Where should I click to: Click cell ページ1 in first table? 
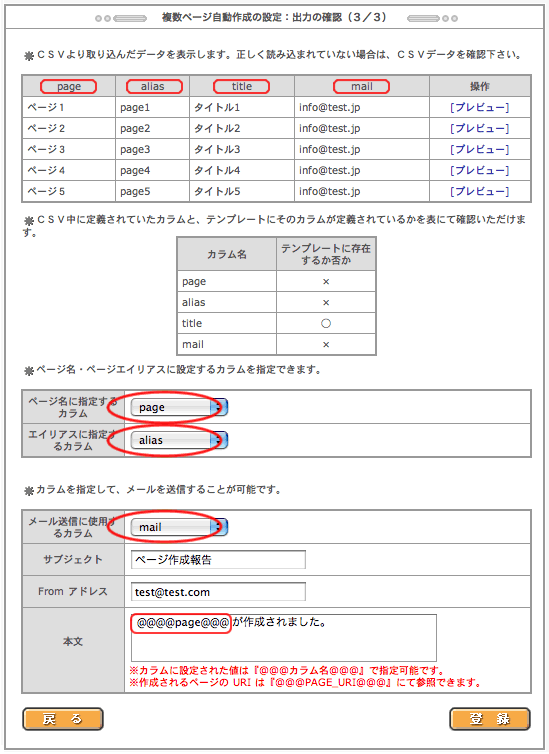(69, 107)
